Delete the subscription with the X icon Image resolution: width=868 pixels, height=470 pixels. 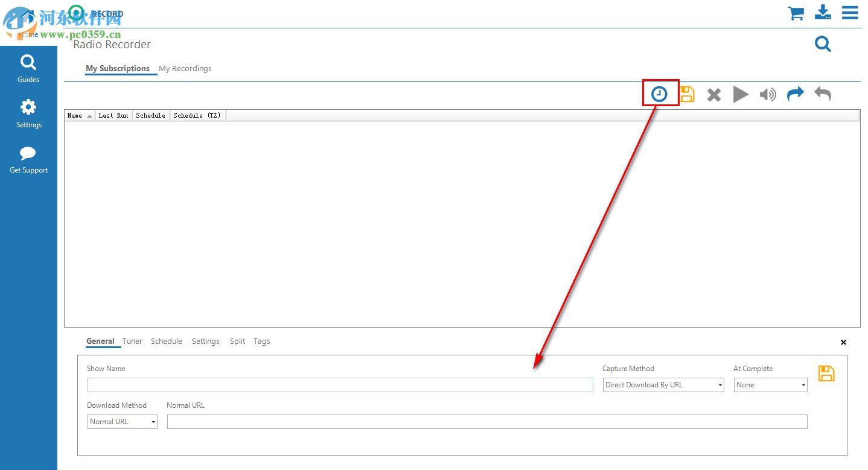click(714, 95)
